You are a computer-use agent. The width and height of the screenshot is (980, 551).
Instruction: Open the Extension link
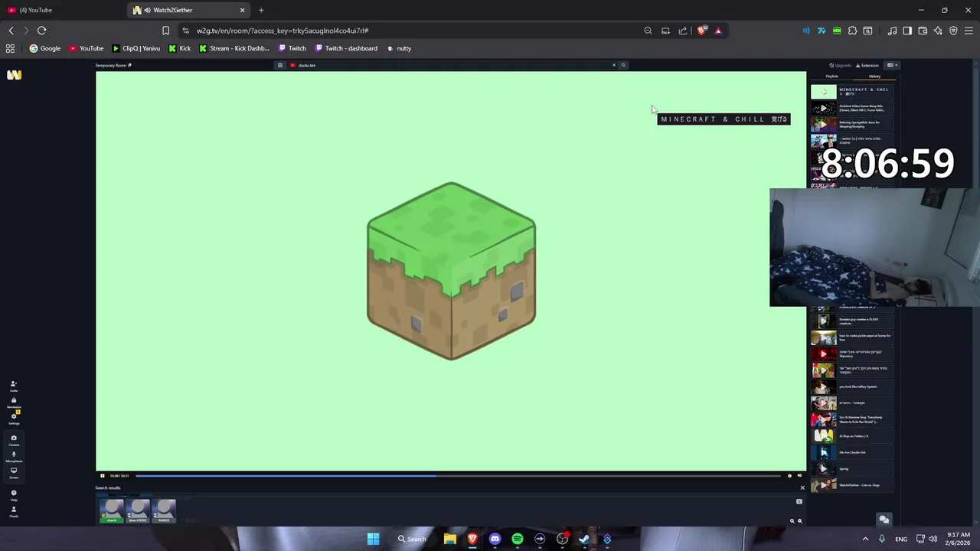(867, 65)
